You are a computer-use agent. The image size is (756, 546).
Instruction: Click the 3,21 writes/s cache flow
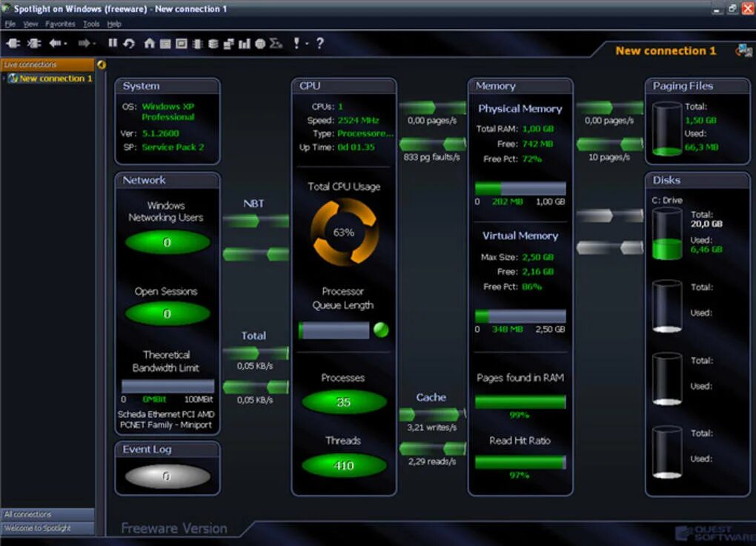432,414
